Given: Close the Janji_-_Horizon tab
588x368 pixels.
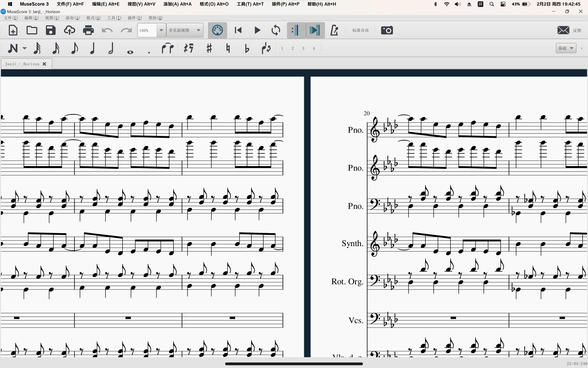Looking at the screenshot, I should pyautogui.click(x=45, y=64).
